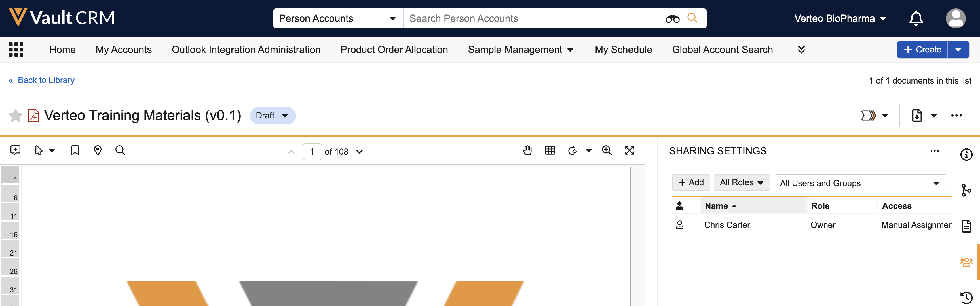
Task: Click the destination pin tool icon
Action: [x=98, y=150]
